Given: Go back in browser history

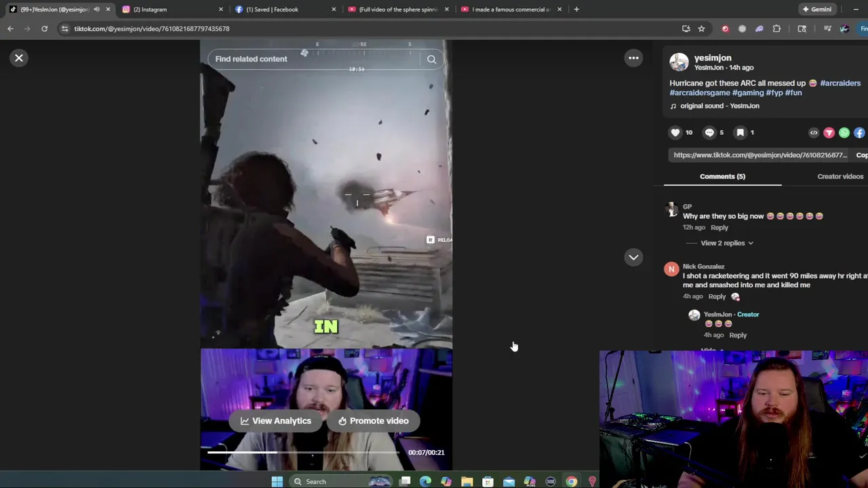Looking at the screenshot, I should click(x=10, y=28).
